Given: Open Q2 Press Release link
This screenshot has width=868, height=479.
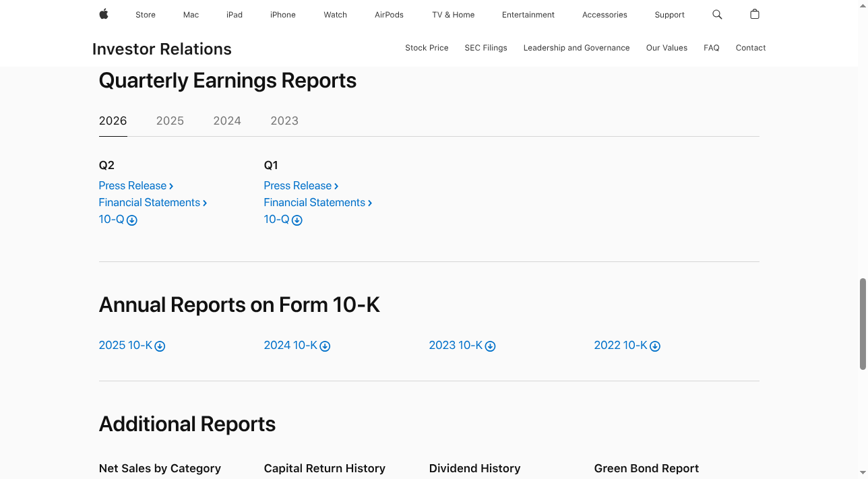Looking at the screenshot, I should point(136,186).
